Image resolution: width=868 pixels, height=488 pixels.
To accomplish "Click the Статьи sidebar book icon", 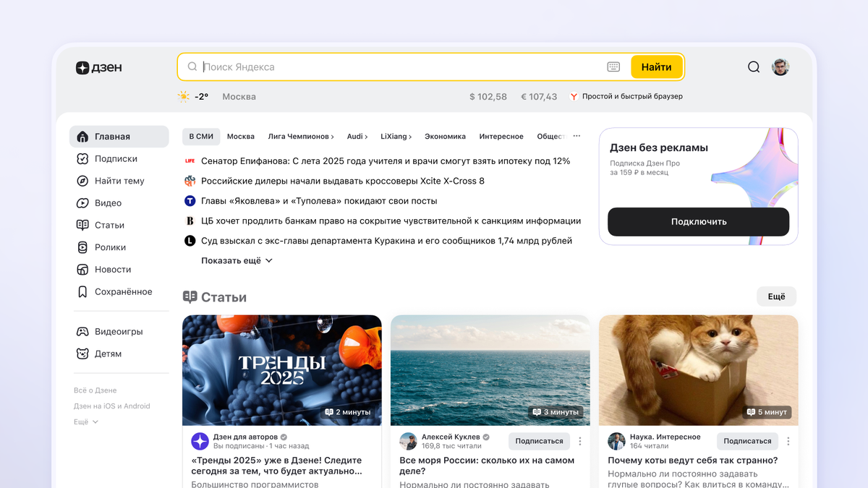I will pyautogui.click(x=82, y=225).
